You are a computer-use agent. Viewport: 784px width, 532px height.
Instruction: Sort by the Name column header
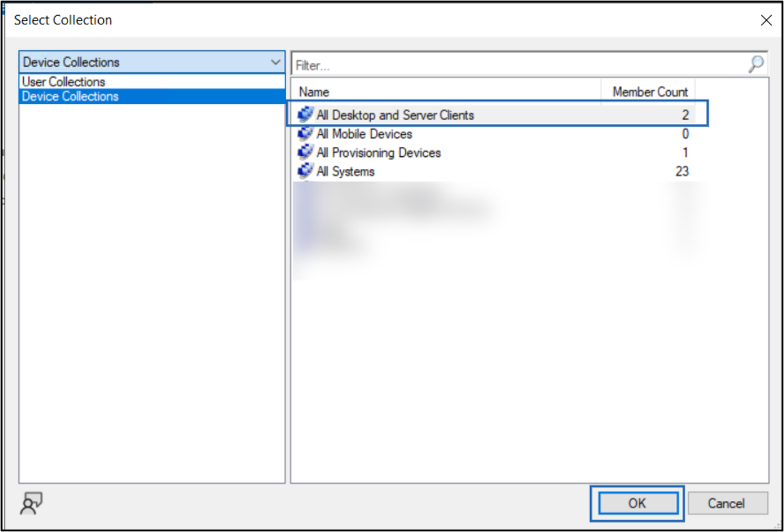[446, 92]
